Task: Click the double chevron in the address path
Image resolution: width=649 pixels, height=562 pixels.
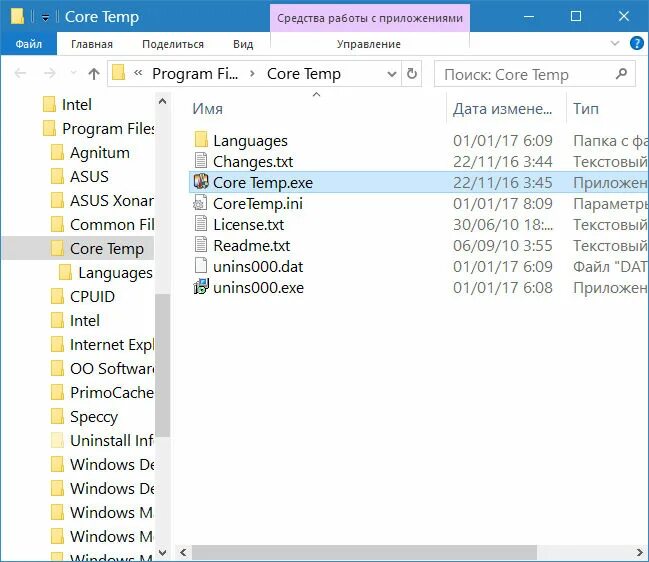Action: pos(138,73)
